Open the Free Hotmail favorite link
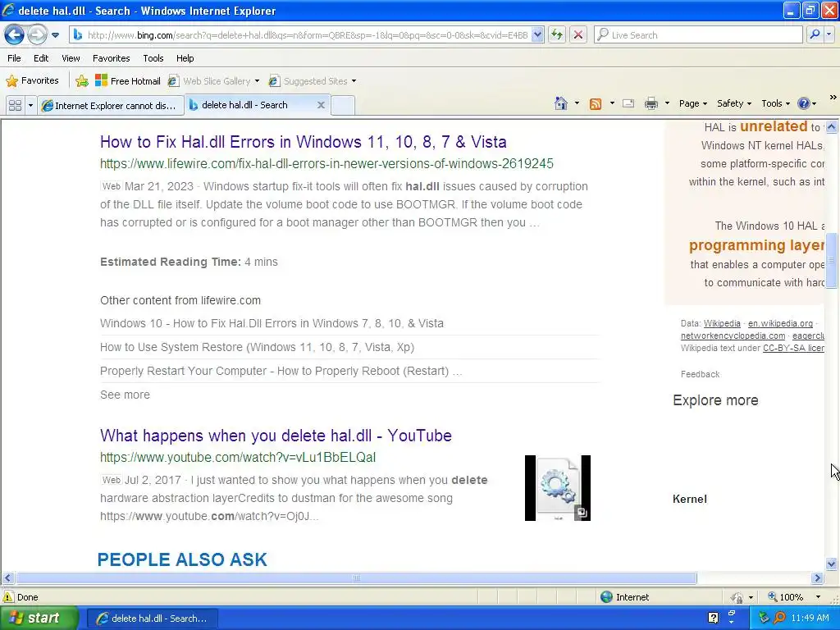Image resolution: width=840 pixels, height=630 pixels. click(127, 81)
